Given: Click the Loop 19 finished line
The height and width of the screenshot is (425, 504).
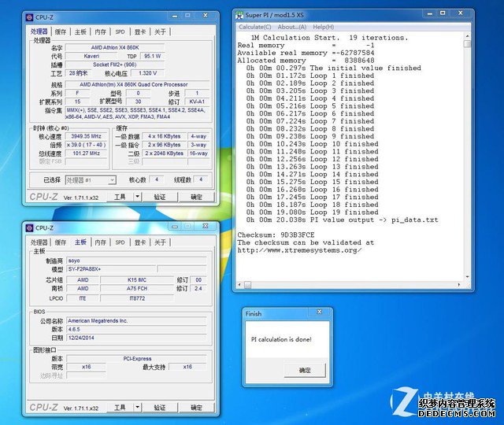Looking at the screenshot, I should coord(313,213).
